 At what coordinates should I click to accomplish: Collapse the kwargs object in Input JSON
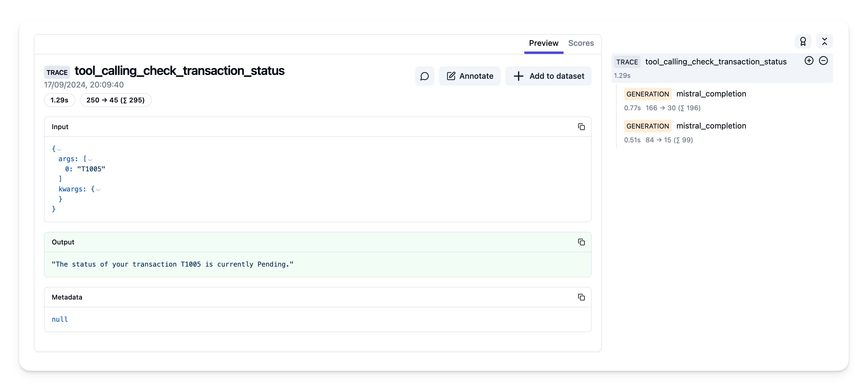98,190
